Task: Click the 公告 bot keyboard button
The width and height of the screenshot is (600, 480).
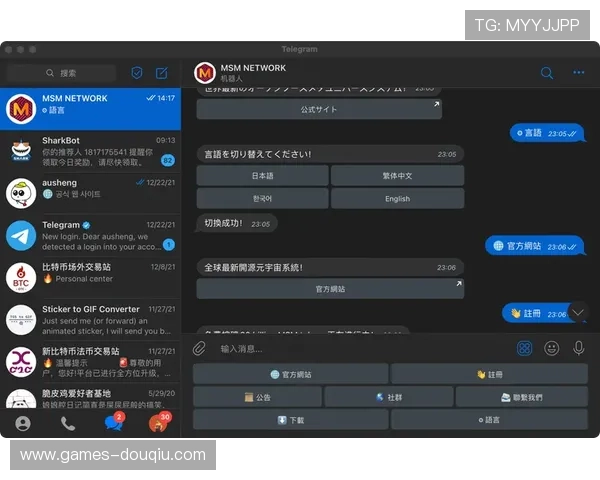Action: (x=257, y=397)
